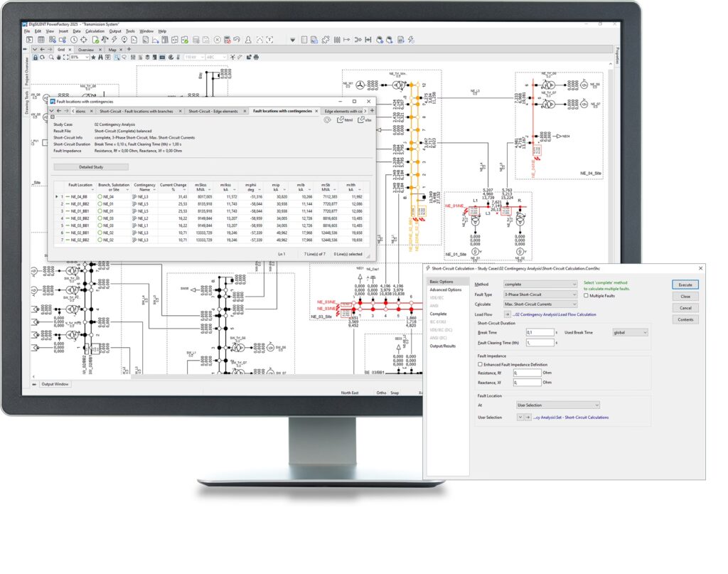728x574 pixels.
Task: Tick Enhanced Fault Impedance Definition checkbox
Action: click(481, 364)
